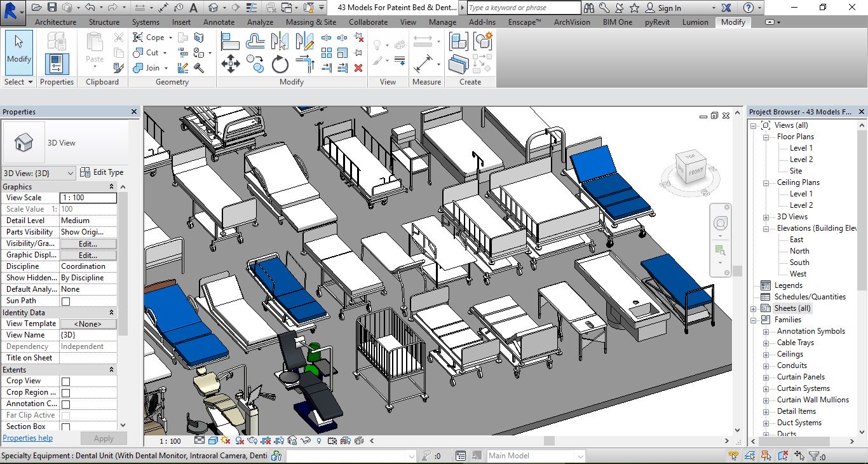Select the Move tool in Modify panel

(230, 64)
